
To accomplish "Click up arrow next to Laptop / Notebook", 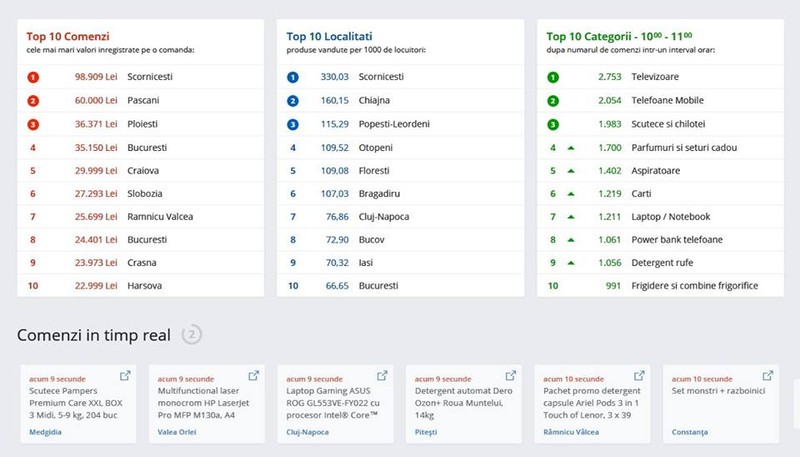I will pos(571,217).
